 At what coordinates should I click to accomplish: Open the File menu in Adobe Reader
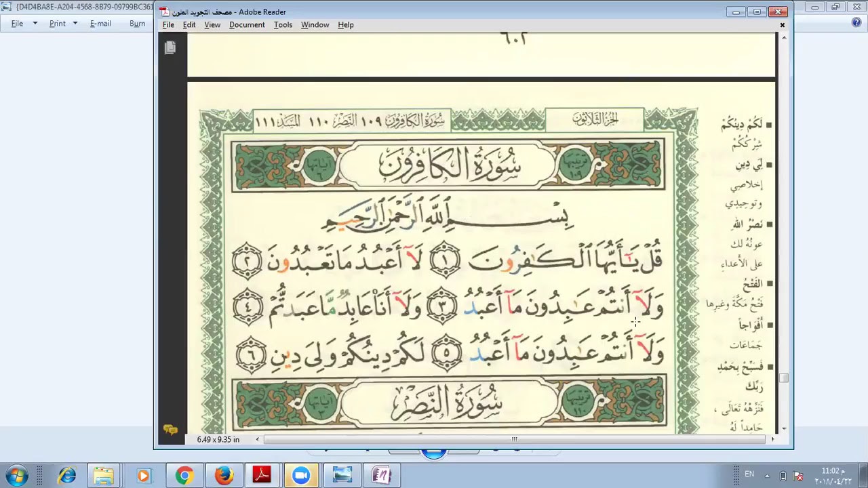[168, 25]
